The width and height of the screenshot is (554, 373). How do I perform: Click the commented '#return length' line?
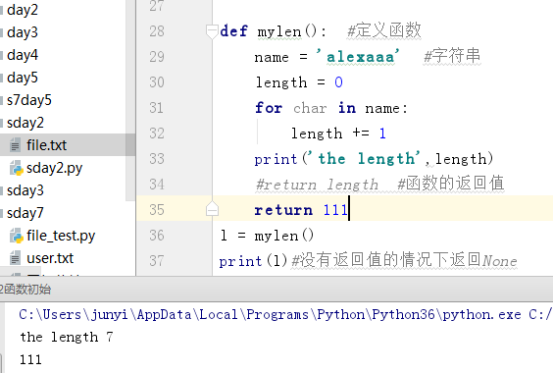(x=317, y=184)
